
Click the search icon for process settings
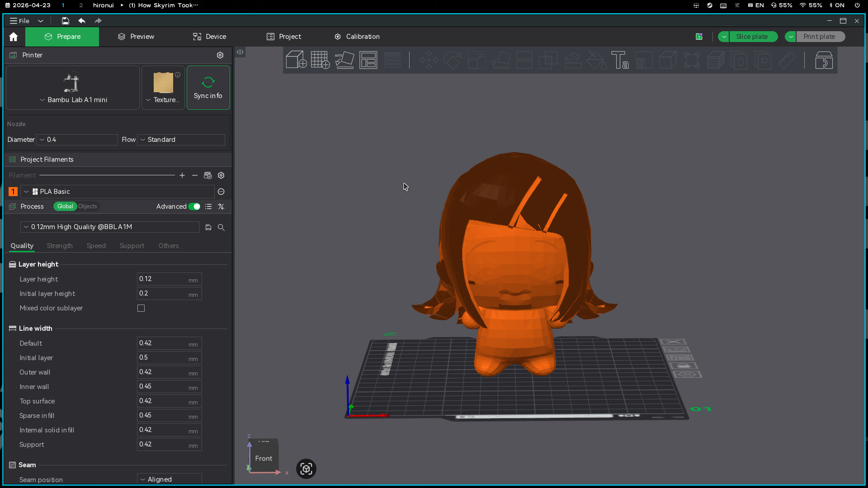pos(221,227)
